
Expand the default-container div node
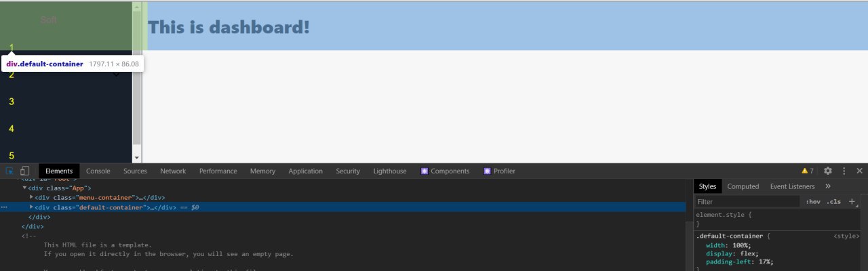click(32, 207)
